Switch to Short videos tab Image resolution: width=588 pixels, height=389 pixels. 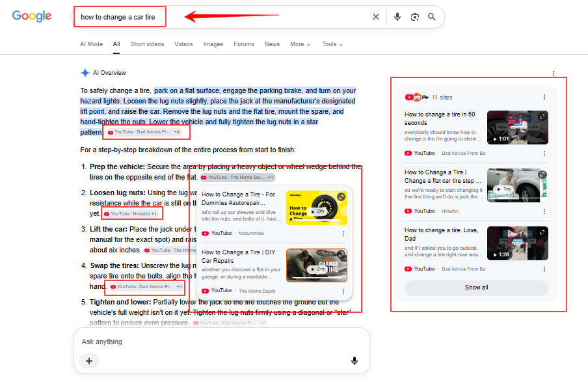[x=147, y=44]
